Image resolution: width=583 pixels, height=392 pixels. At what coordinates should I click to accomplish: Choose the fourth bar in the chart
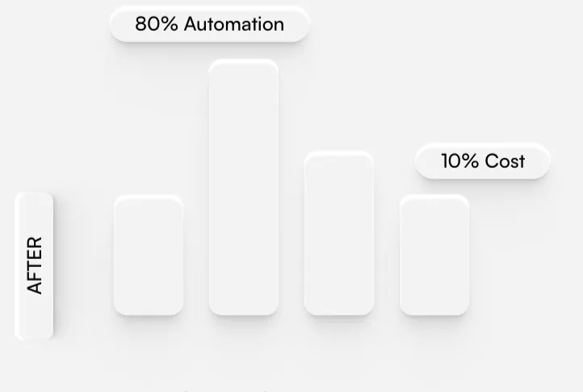click(x=434, y=255)
